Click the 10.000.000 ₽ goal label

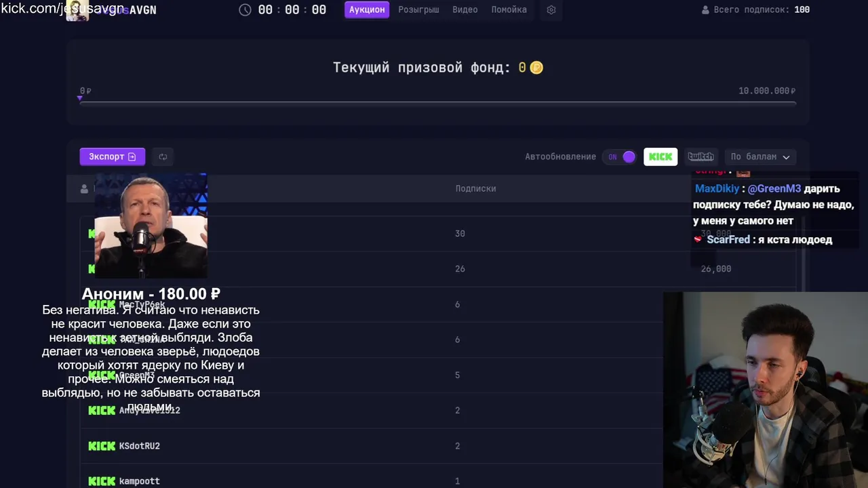click(x=767, y=91)
